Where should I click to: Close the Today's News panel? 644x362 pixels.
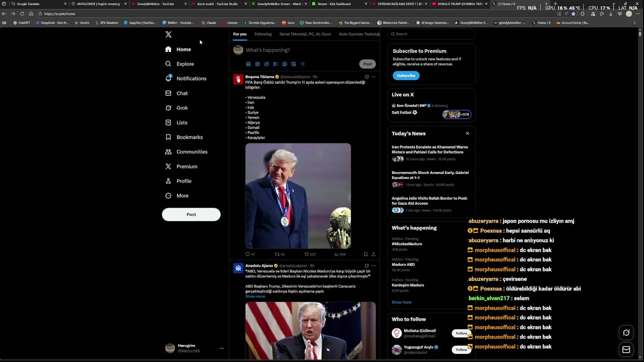(467, 133)
